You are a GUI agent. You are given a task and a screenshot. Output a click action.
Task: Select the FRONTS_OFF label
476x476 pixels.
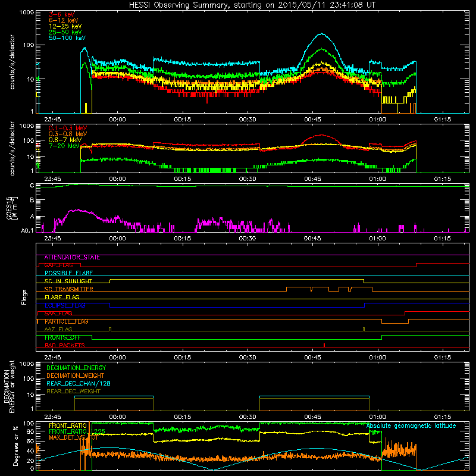[62, 337]
